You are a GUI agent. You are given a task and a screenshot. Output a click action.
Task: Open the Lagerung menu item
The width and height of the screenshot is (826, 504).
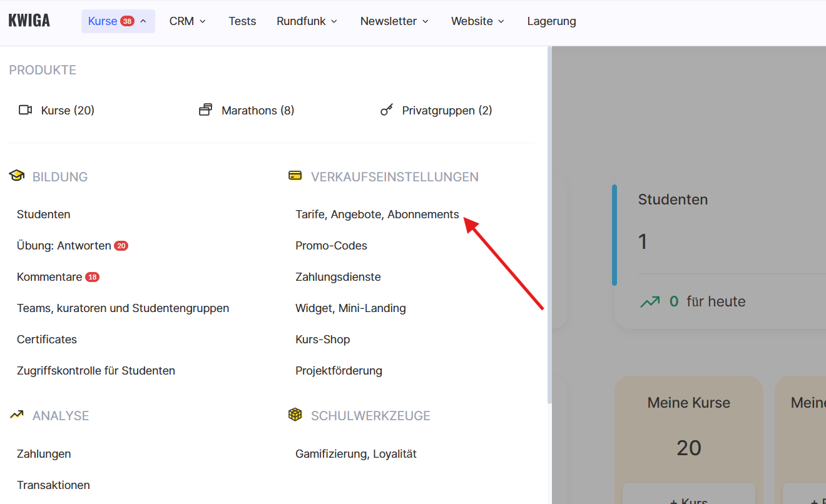tap(551, 21)
